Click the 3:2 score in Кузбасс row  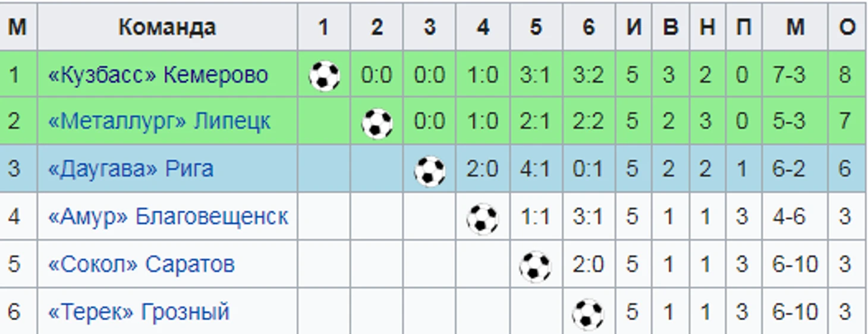click(x=589, y=75)
